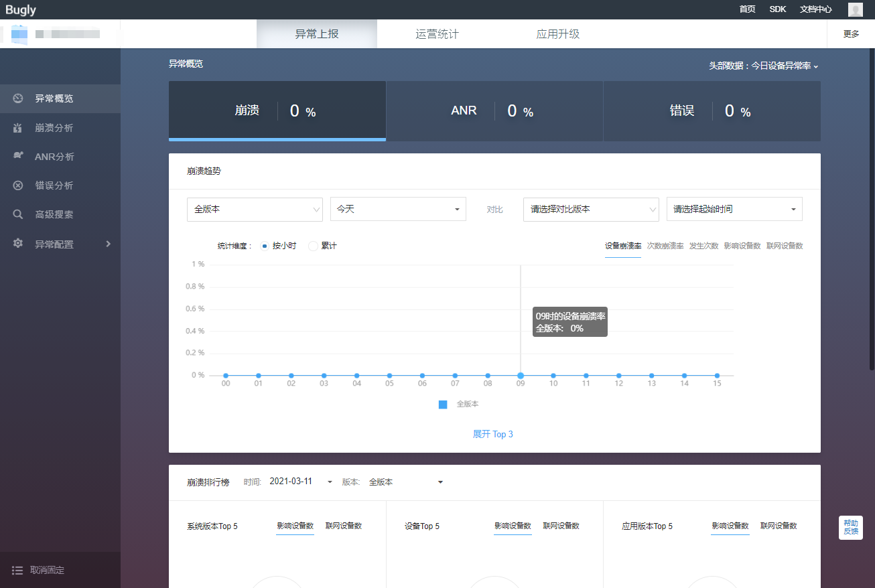Open 异常概览 via its clock icon
The height and width of the screenshot is (588, 875).
point(18,98)
